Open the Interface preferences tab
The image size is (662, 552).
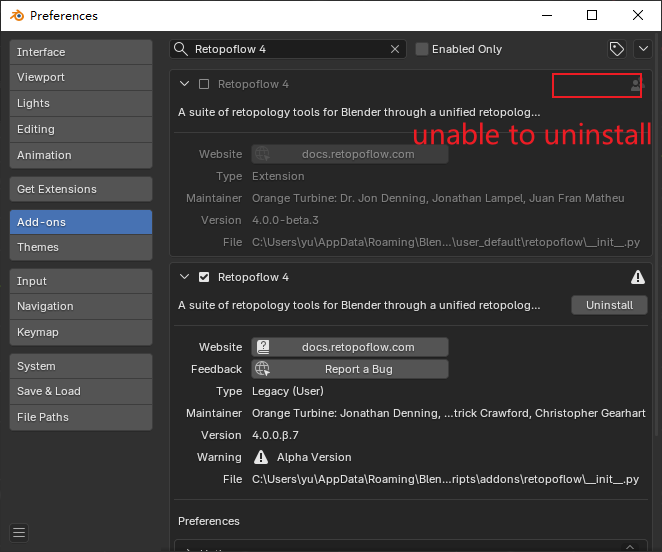point(81,52)
